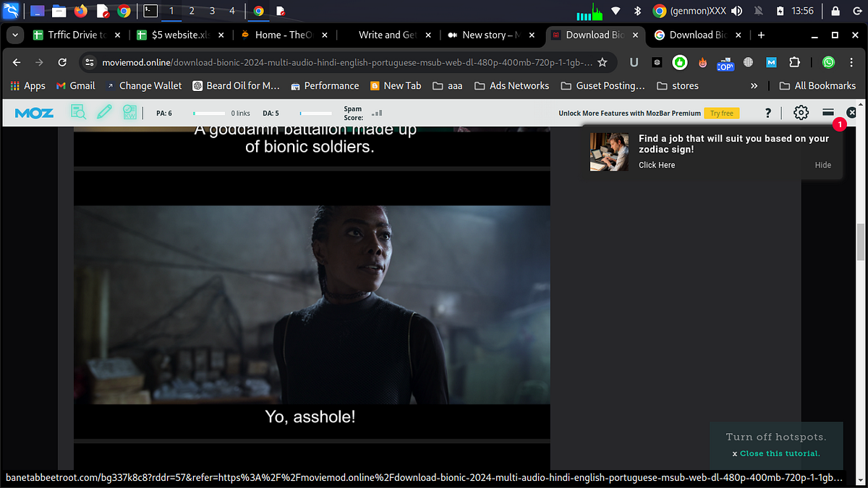Open the file manager panel icon
The height and width of the screenshot is (488, 868).
(59, 11)
